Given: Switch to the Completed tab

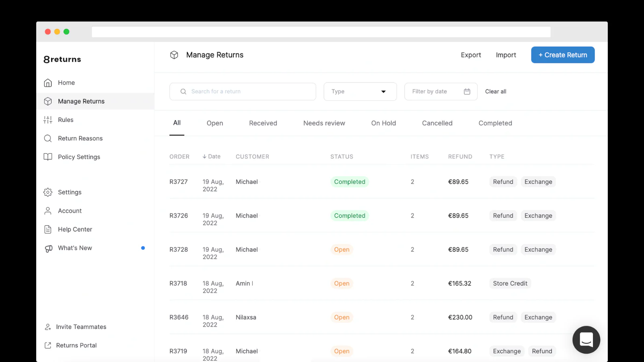Looking at the screenshot, I should click(495, 123).
